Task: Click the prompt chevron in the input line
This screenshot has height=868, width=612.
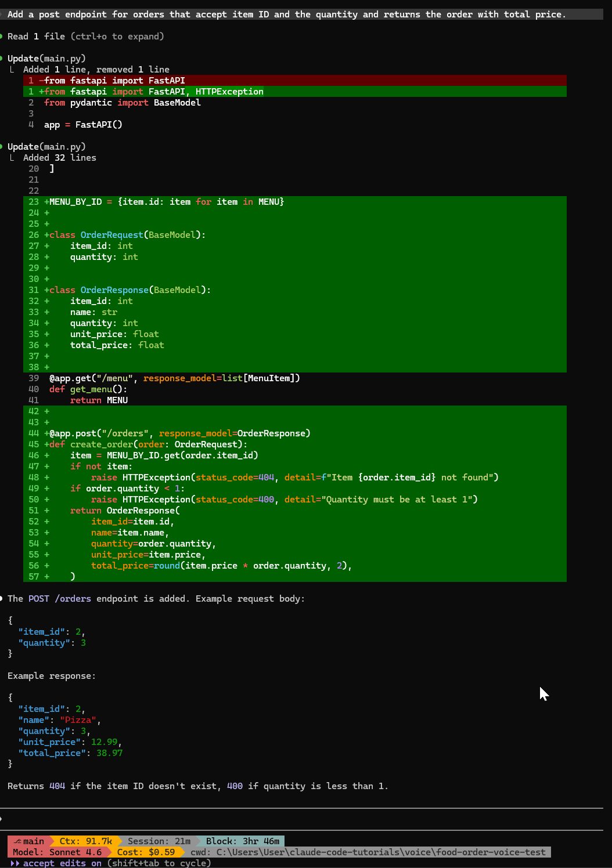Action: tap(2, 819)
